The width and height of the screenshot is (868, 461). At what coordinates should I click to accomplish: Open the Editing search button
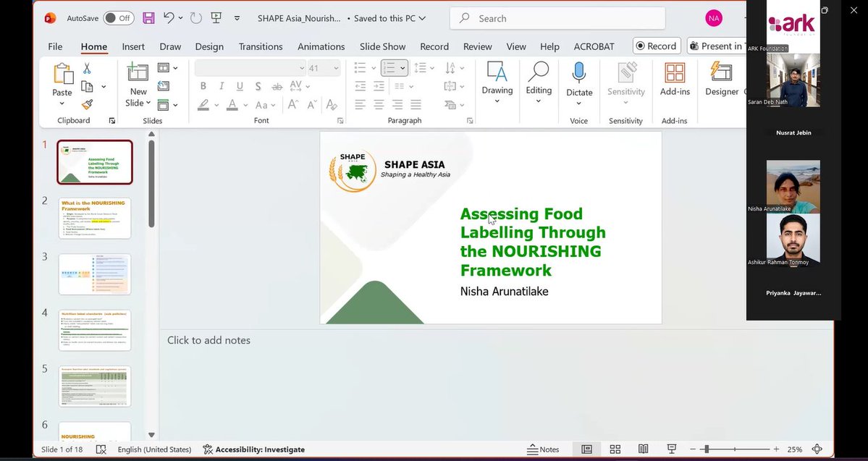click(x=539, y=82)
